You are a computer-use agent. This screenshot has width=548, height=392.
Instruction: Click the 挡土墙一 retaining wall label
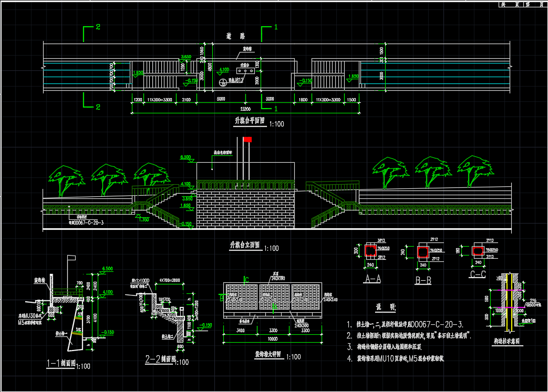pyautogui.click(x=61, y=334)
